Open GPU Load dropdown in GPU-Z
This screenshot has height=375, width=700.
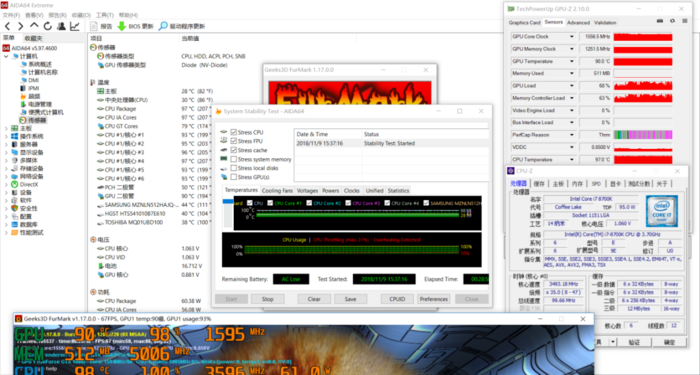[x=572, y=86]
